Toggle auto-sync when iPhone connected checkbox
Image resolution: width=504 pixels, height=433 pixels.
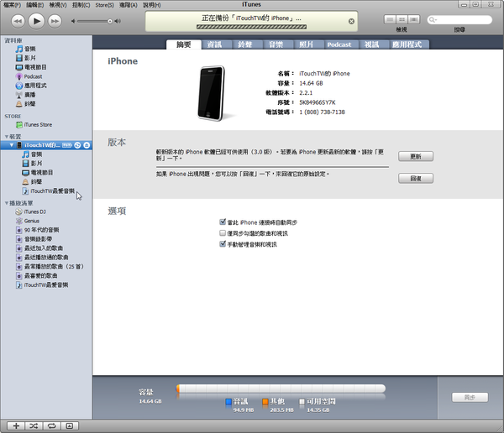223,222
